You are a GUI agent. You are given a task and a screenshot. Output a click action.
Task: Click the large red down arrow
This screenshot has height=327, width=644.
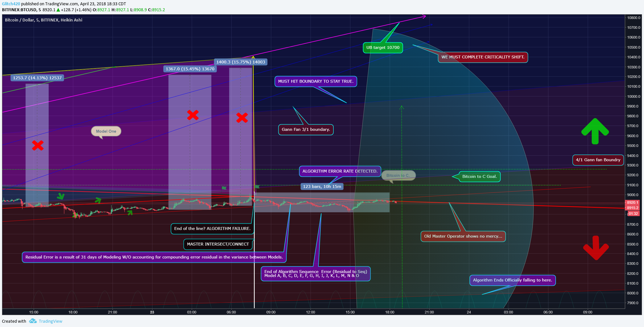pyautogui.click(x=596, y=248)
